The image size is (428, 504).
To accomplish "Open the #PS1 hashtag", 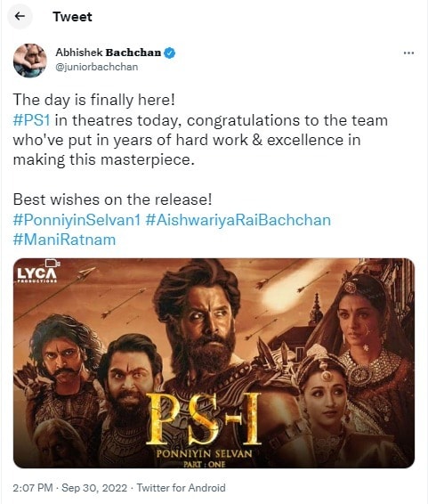I will (31, 121).
